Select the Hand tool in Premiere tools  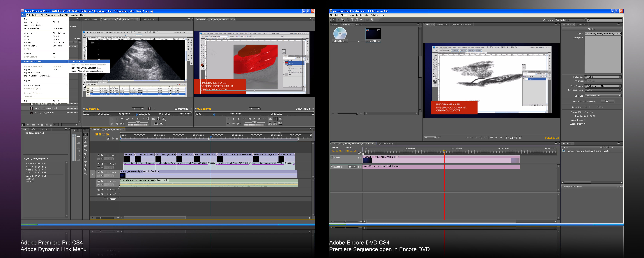click(85, 169)
